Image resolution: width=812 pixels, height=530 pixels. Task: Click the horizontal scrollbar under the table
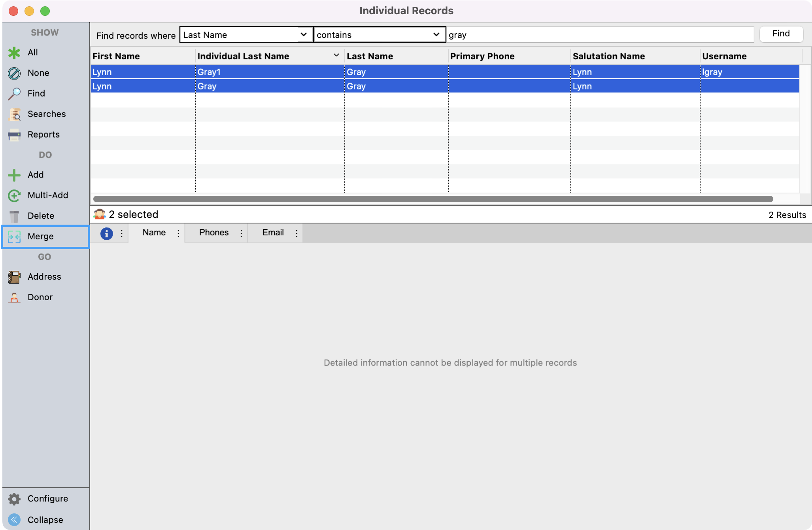click(433, 199)
